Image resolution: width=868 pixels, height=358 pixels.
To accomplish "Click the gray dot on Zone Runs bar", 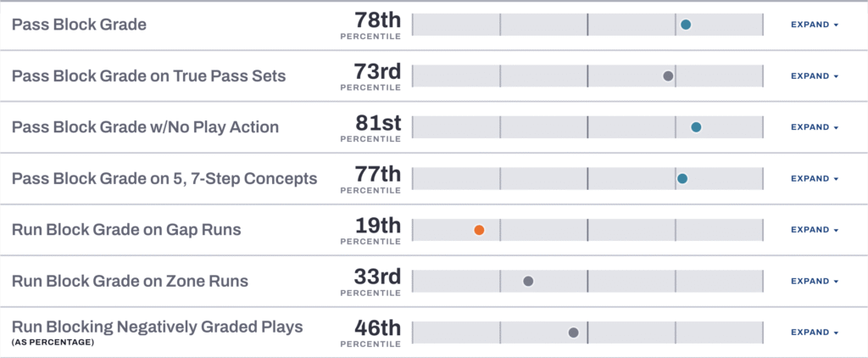I will tap(528, 282).
